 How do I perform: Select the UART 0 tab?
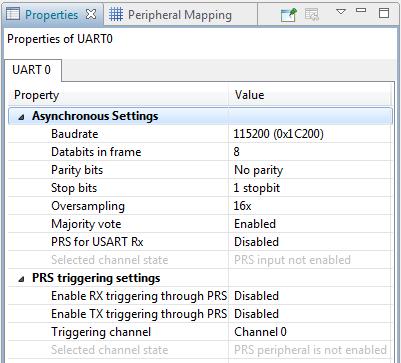32,70
